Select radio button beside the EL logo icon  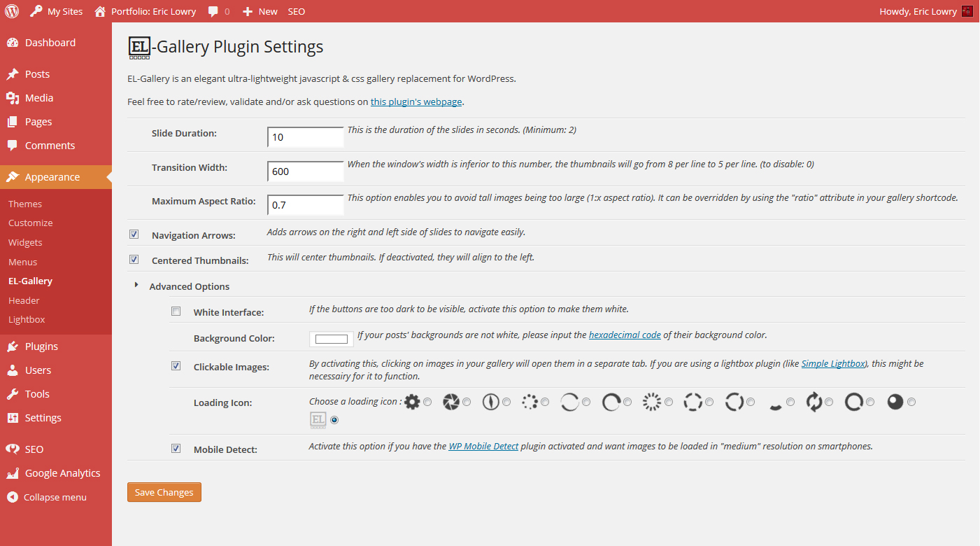pyautogui.click(x=334, y=420)
